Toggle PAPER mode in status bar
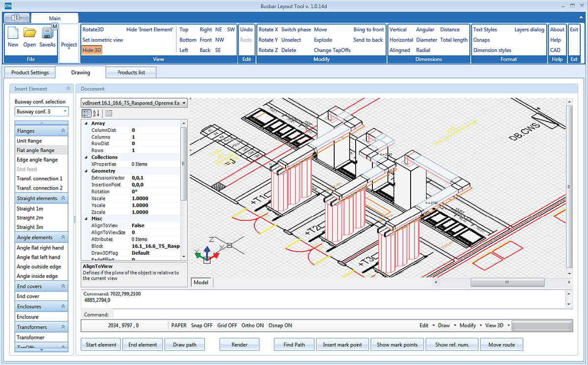 [x=179, y=325]
